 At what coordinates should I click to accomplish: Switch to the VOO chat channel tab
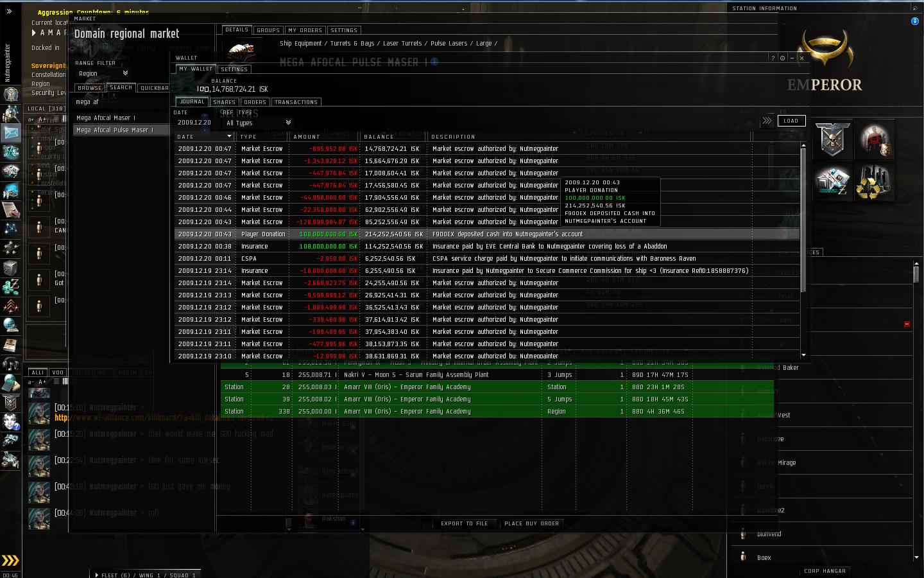click(58, 372)
